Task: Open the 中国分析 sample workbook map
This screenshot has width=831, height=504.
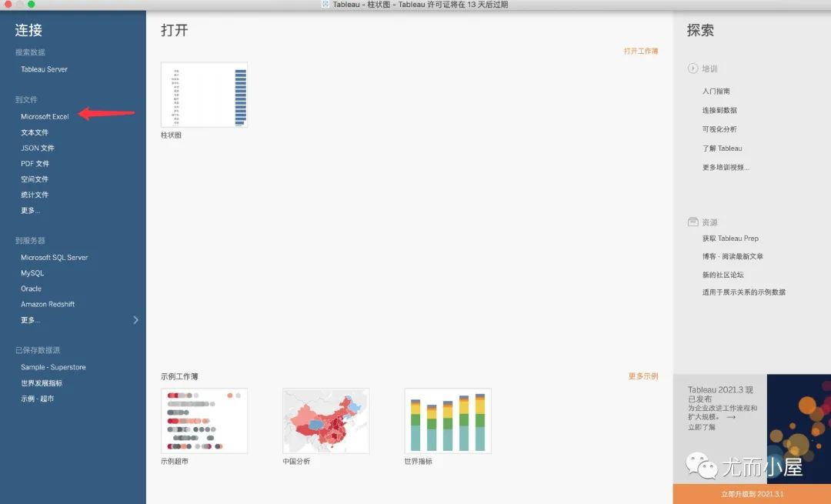Action: pos(326,421)
